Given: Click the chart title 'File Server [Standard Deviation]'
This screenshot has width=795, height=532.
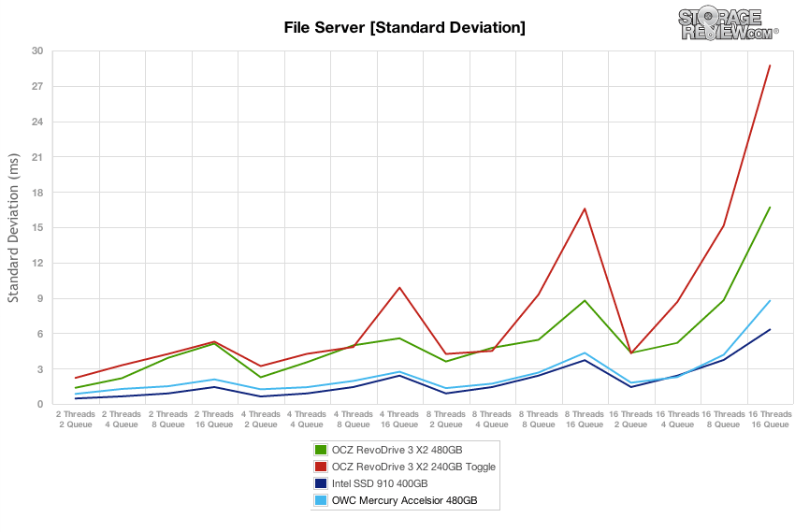Looking at the screenshot, I should coord(405,27).
